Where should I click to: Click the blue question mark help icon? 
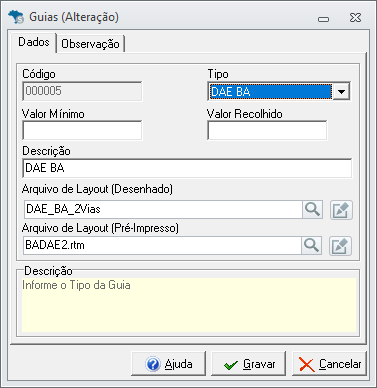tap(153, 364)
